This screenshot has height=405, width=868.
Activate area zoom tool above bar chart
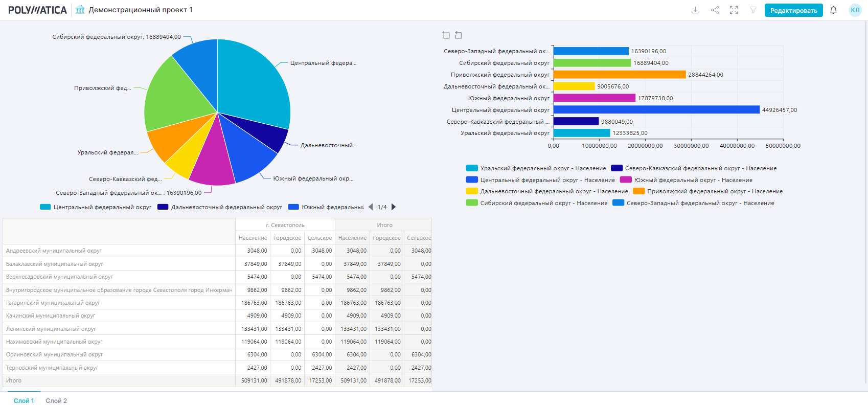[x=446, y=35]
